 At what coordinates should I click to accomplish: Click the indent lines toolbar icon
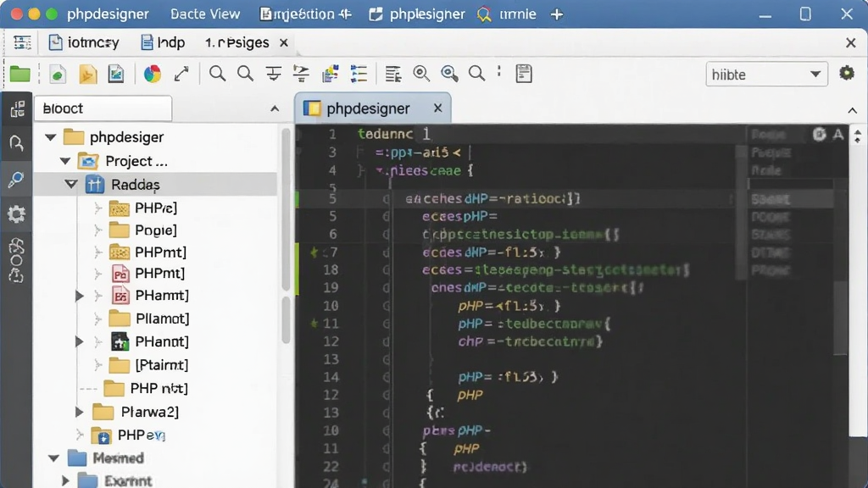[301, 74]
